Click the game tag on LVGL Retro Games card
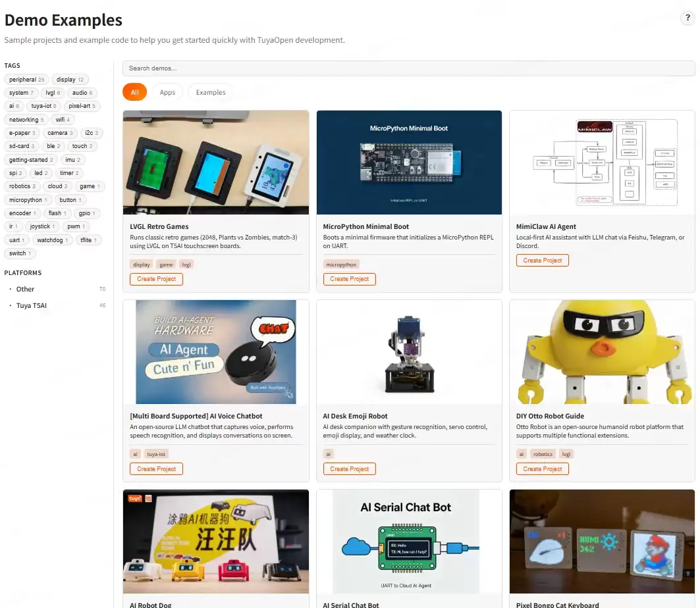This screenshot has height=608, width=700. coord(166,265)
